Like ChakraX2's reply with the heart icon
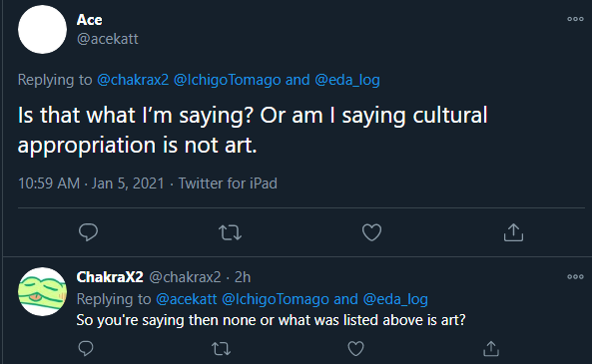This screenshot has height=364, width=592. [355, 348]
